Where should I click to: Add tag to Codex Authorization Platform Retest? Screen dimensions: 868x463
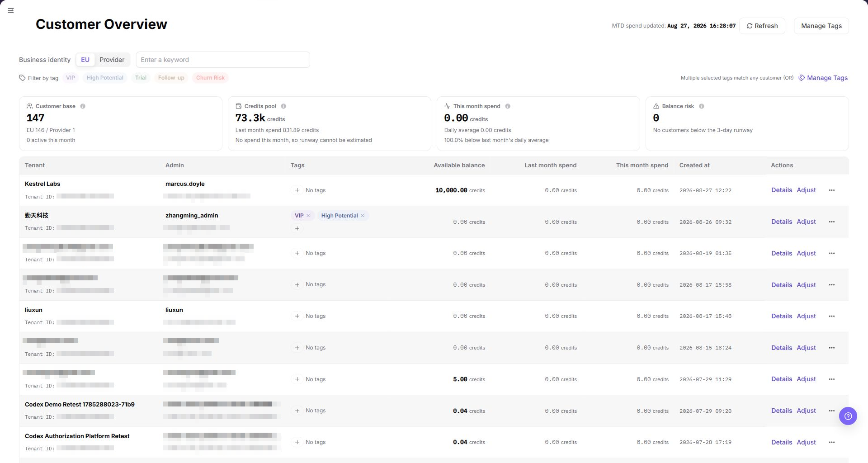(x=297, y=442)
